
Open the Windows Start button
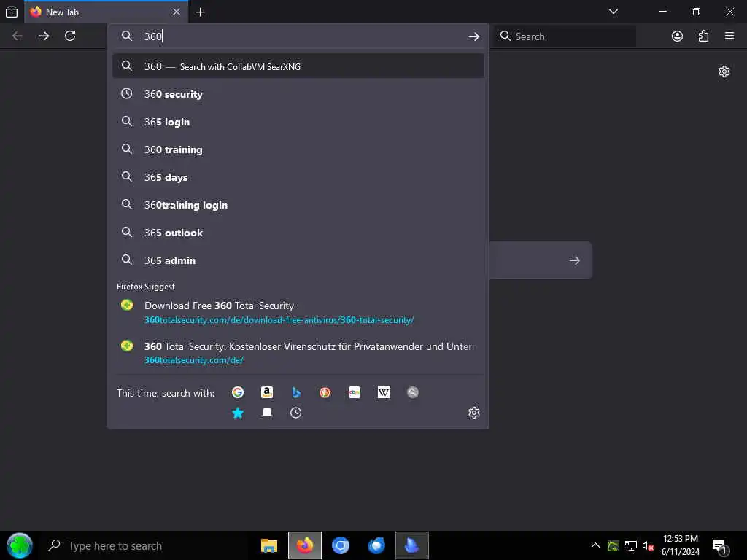click(20, 545)
